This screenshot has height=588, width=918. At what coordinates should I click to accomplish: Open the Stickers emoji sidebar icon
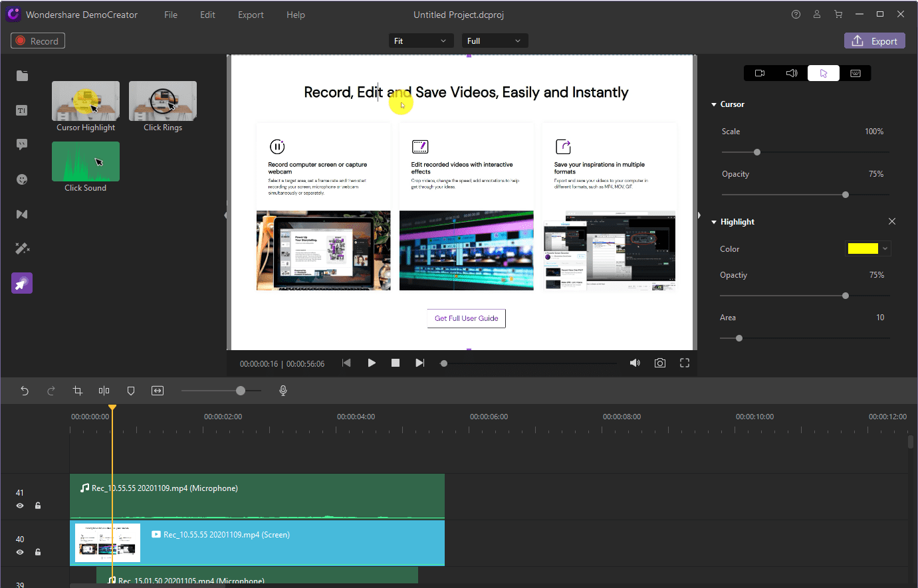22,179
